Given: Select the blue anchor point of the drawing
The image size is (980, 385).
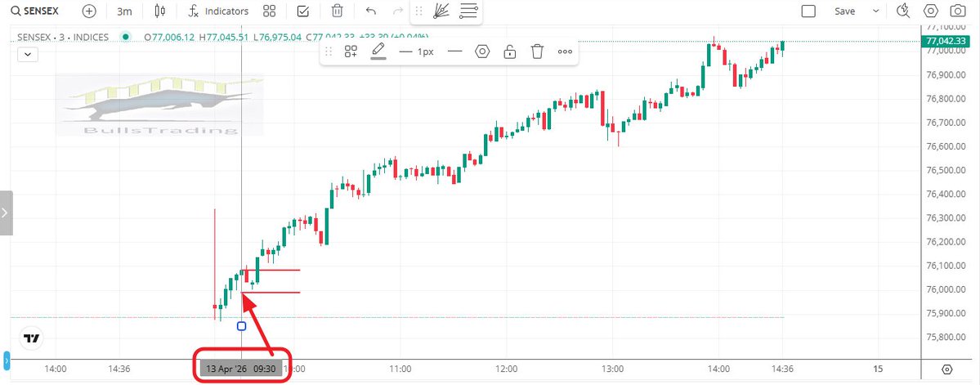Looking at the screenshot, I should tap(242, 326).
